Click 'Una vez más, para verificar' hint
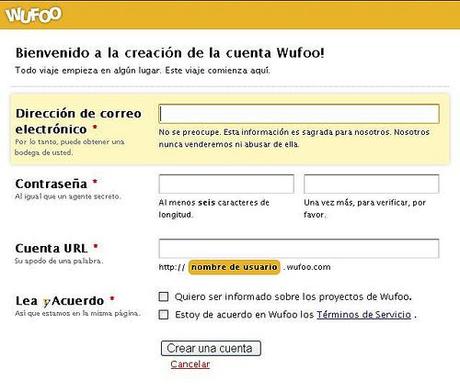Screen dimensions: 460x391 tap(365, 208)
